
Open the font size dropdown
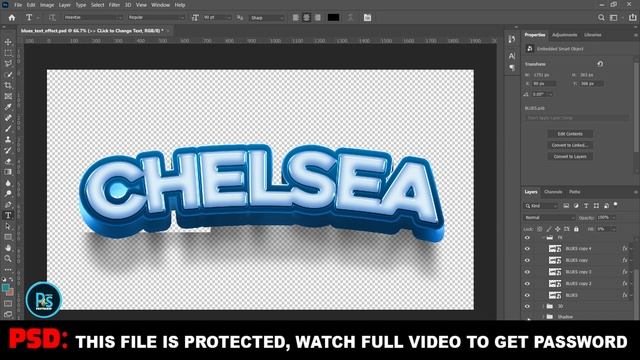click(217, 18)
